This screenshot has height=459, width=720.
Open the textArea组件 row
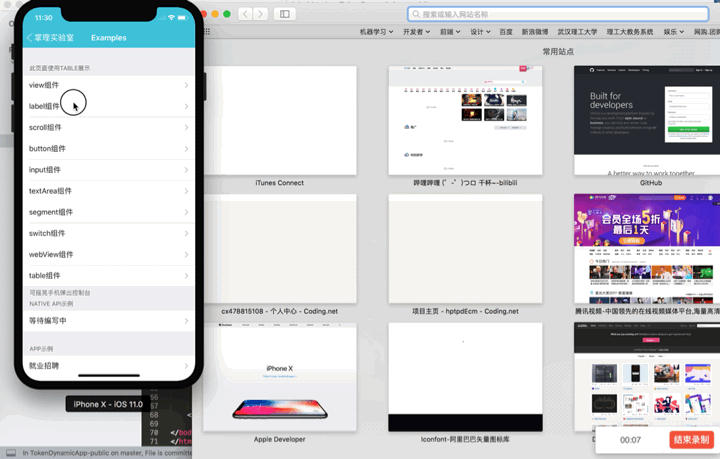click(x=109, y=191)
